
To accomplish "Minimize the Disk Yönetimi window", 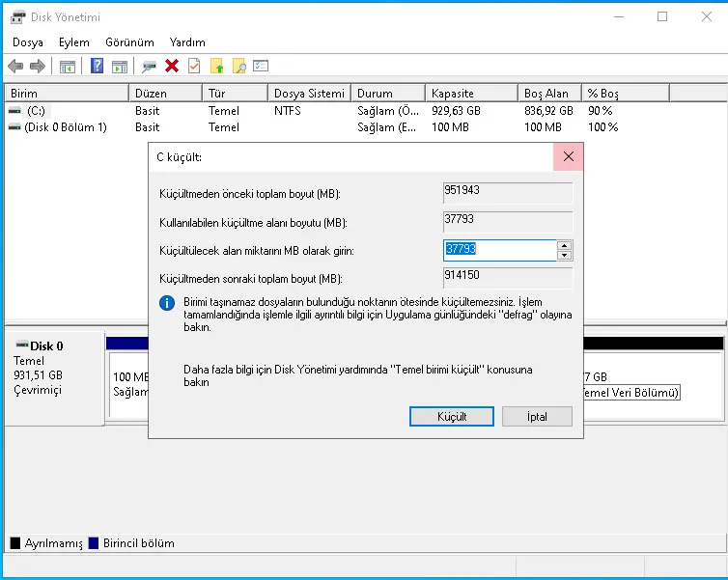I will [619, 16].
